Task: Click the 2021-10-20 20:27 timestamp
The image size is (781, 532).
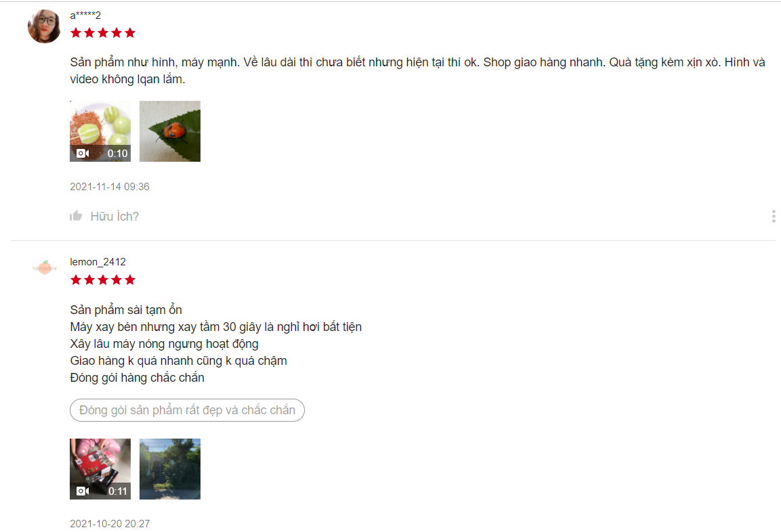Action: point(110,524)
